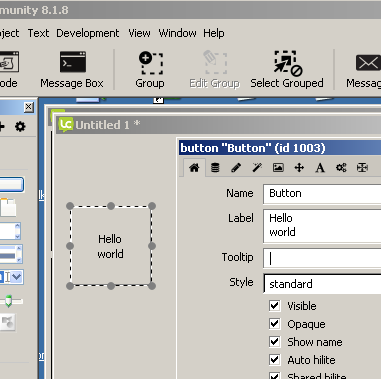Open the Icons image tab
Screen dimensions: 381x379
[x=278, y=168]
